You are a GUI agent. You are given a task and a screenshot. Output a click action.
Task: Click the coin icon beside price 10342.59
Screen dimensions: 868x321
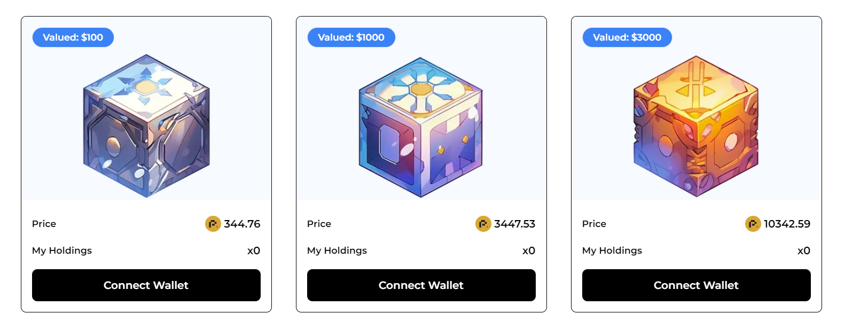[x=753, y=224]
